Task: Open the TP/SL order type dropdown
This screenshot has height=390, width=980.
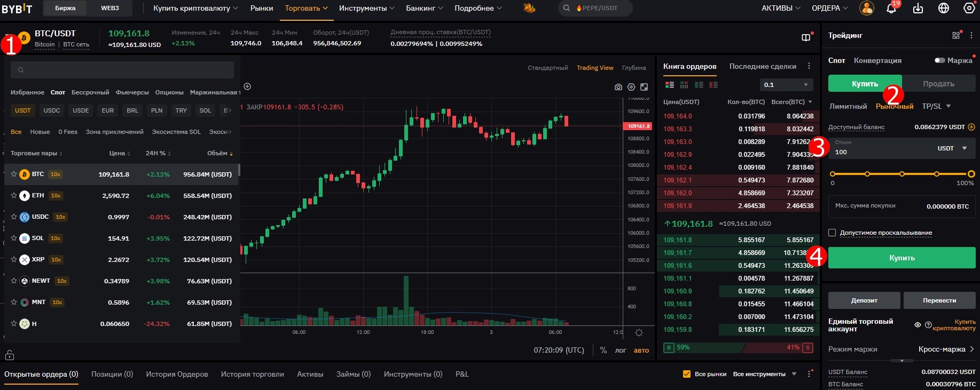Action: click(x=936, y=106)
